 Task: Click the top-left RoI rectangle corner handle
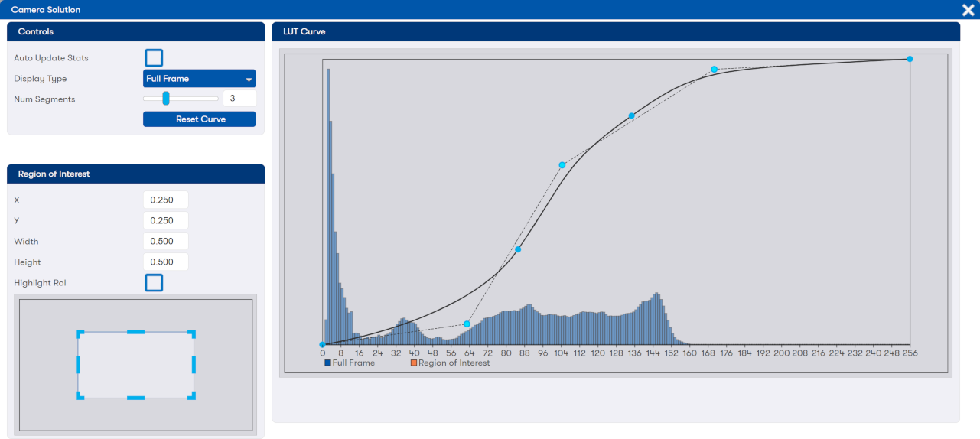(80, 334)
